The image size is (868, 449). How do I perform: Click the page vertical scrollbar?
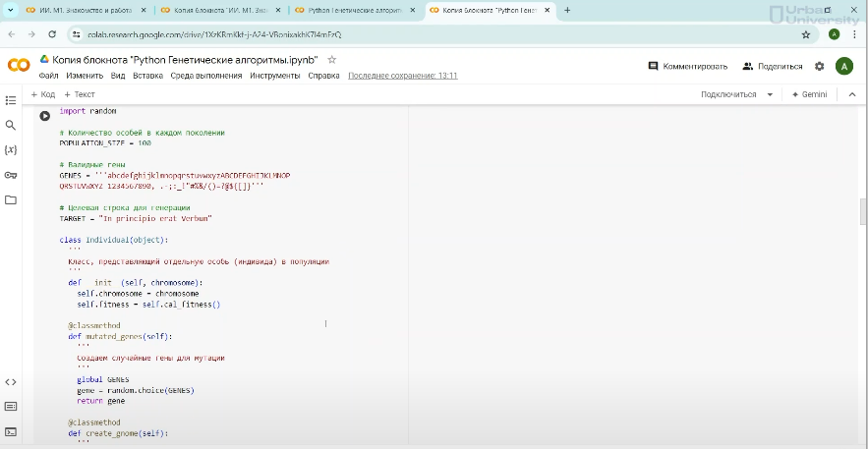click(x=863, y=211)
